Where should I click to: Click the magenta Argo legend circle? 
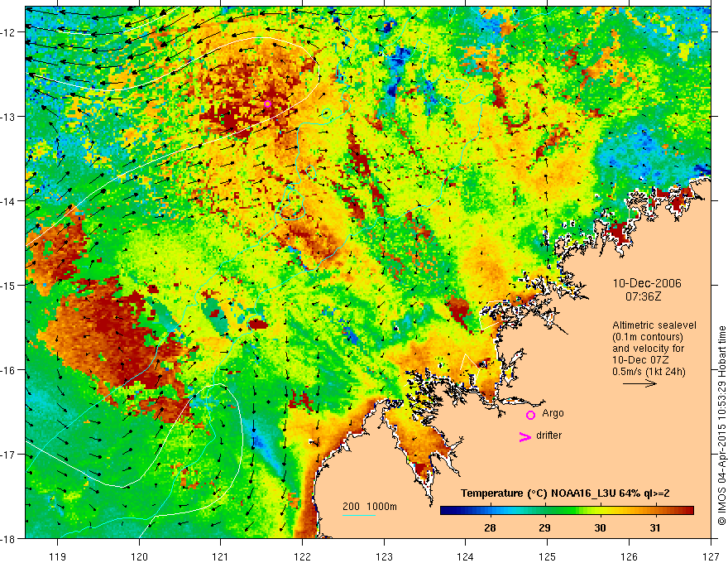(x=530, y=415)
